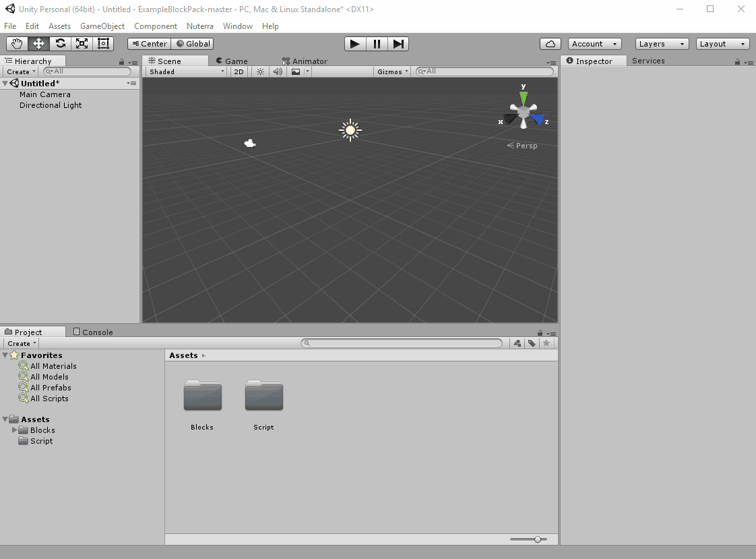Select the Hand tool
Viewport: 756px width, 559px height.
click(17, 44)
